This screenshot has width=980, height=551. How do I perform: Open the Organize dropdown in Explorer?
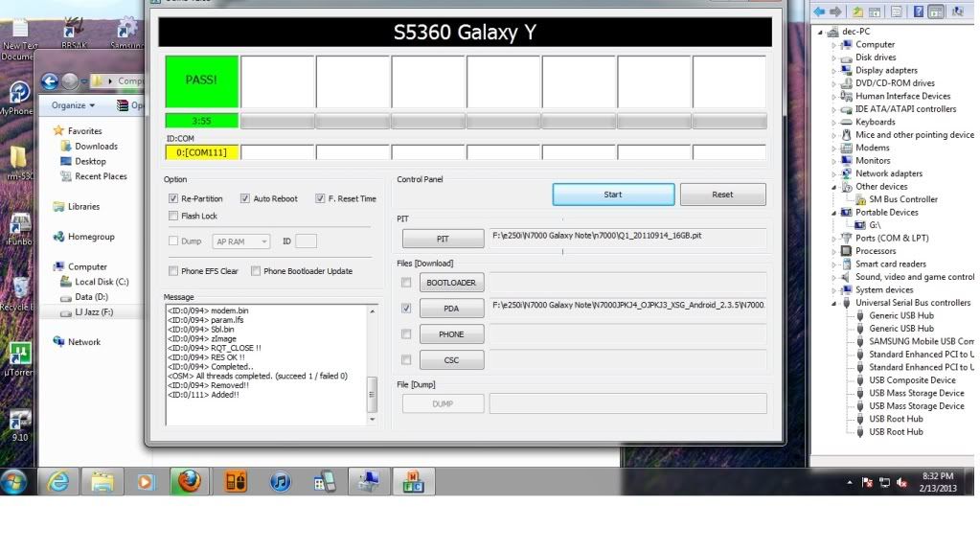point(73,105)
